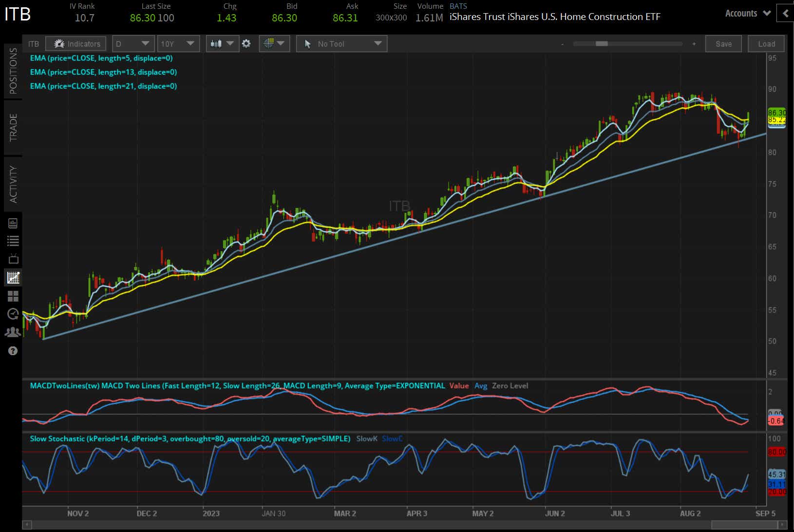Click the Bid price 86.30
Screen dimensions: 794x532
284,18
